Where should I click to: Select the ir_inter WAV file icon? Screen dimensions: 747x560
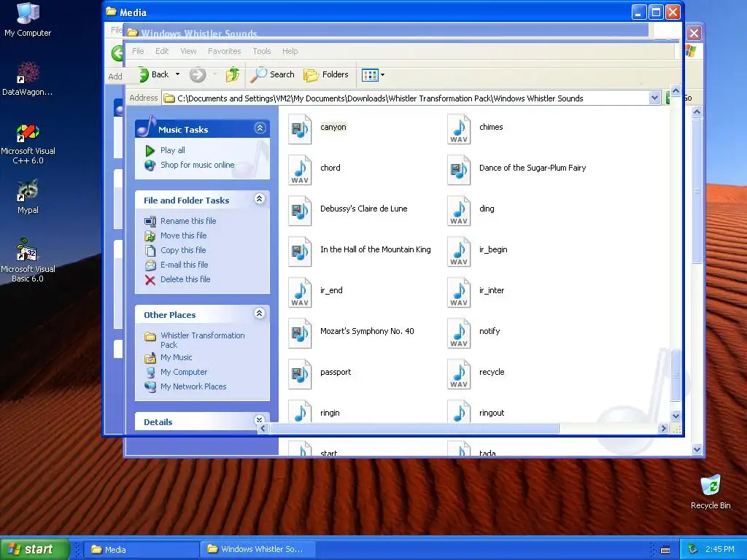pos(459,292)
